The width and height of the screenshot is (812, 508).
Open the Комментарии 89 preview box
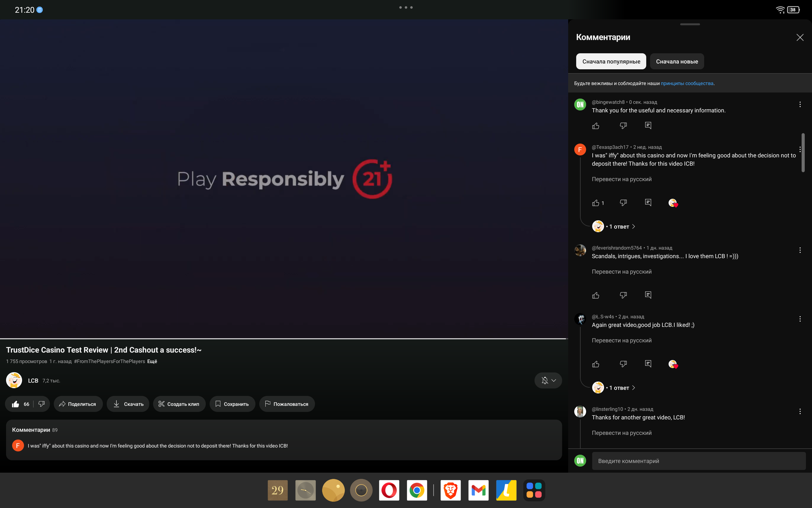[284, 440]
